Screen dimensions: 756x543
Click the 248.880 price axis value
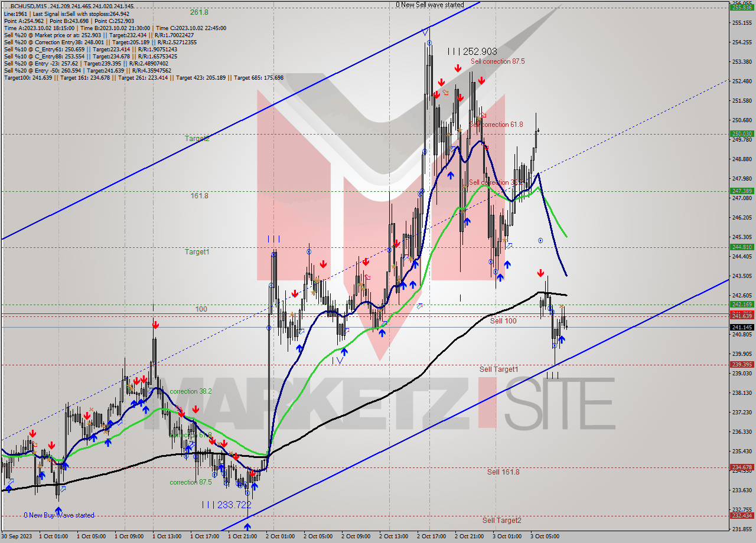point(742,159)
